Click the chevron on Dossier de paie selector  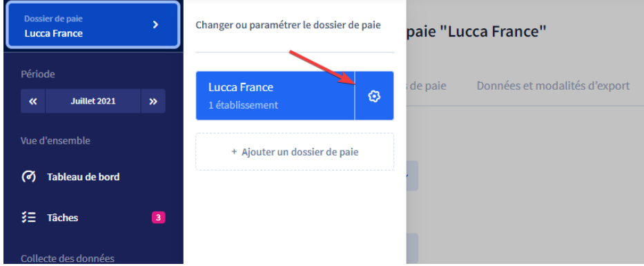coord(155,25)
